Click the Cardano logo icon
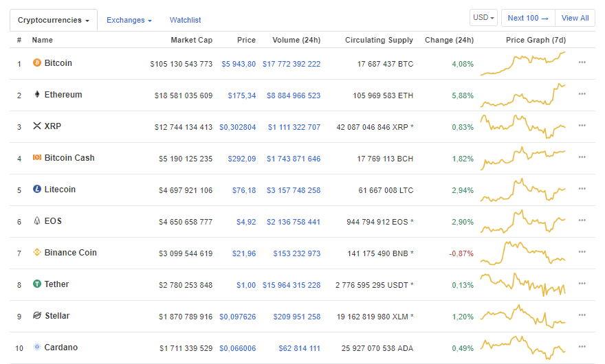The height and width of the screenshot is (364, 605). [37, 347]
